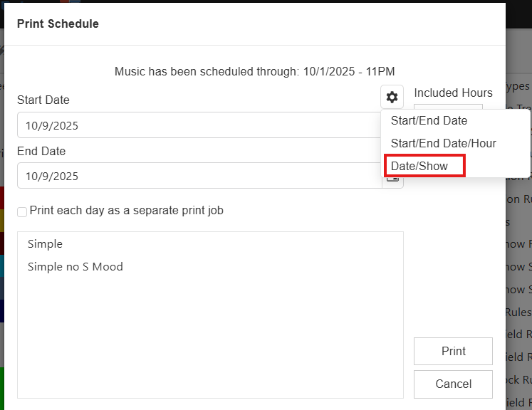Image resolution: width=532 pixels, height=410 pixels.
Task: Select the Simple print template
Action: click(x=46, y=244)
